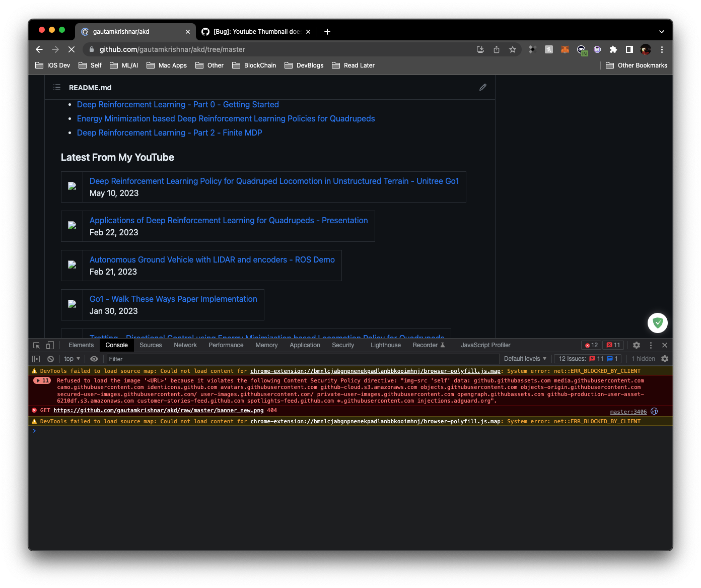
Task: Open the Read Later bookmarks folder
Action: click(353, 65)
